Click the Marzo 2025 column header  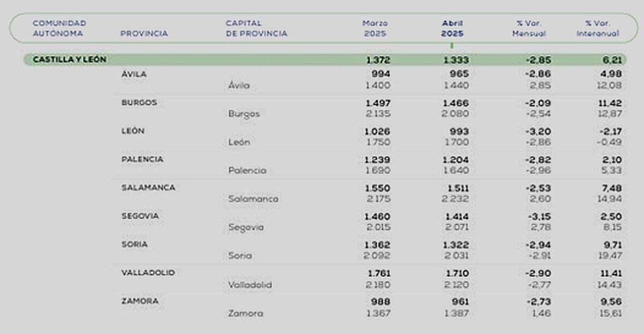tap(375, 28)
